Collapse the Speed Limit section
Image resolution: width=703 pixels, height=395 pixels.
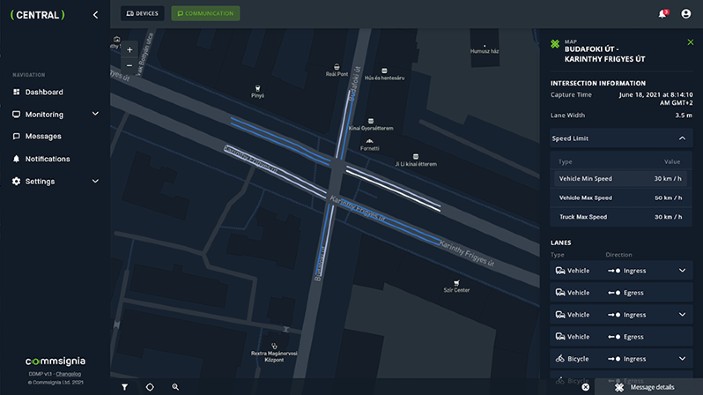pyautogui.click(x=682, y=139)
